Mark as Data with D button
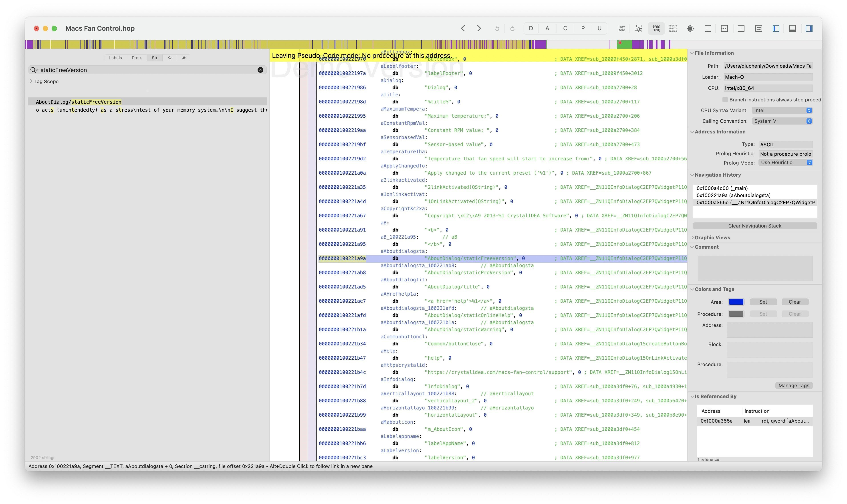This screenshot has width=847, height=504. 531,28
